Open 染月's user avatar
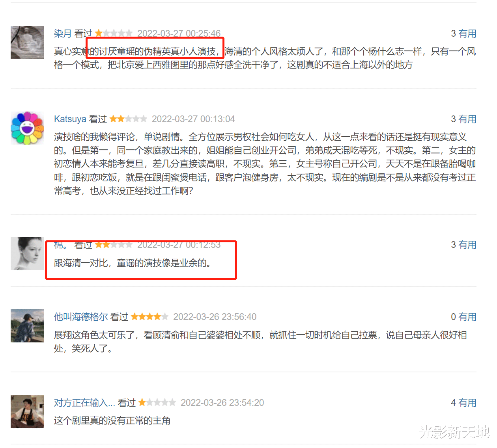 27,43
